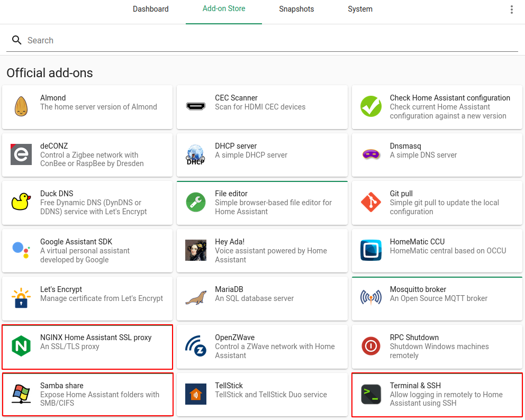Screen dimensions: 525x420
Task: Click 'A simple DNS server' description
Action: 423,155
